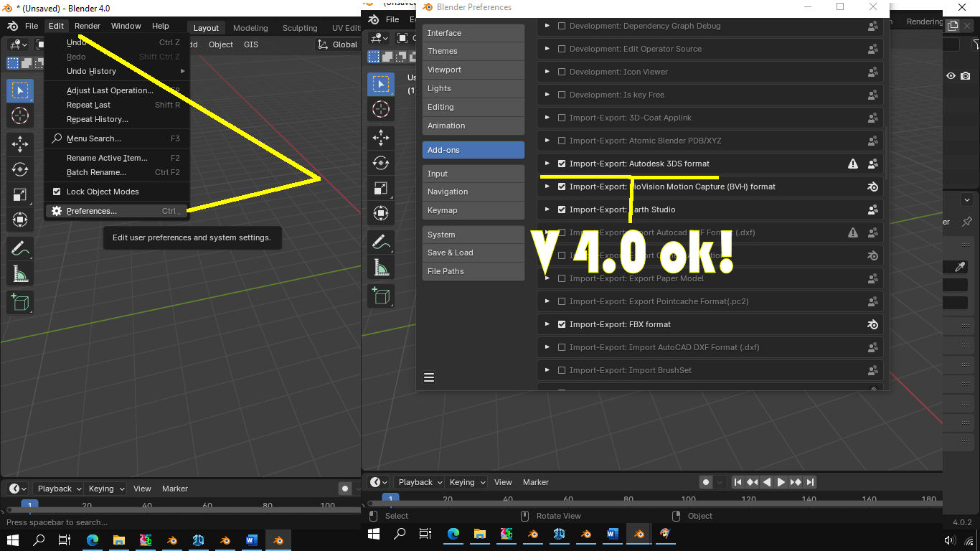Click the jump to next keyframe button
Viewport: 980px width, 551px height.
796,482
